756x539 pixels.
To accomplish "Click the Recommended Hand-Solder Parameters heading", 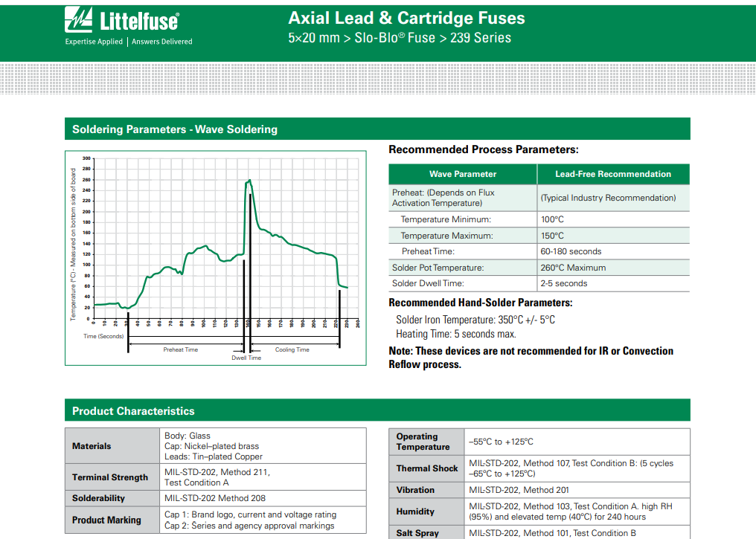I will click(x=481, y=303).
